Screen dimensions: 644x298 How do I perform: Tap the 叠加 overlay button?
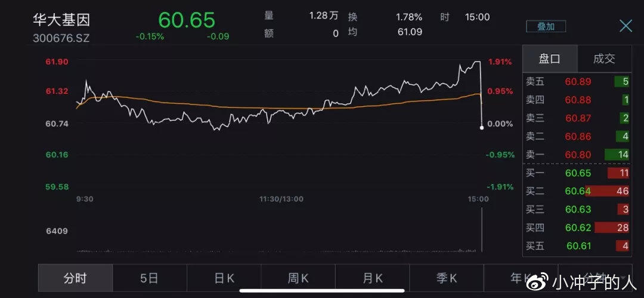(546, 27)
